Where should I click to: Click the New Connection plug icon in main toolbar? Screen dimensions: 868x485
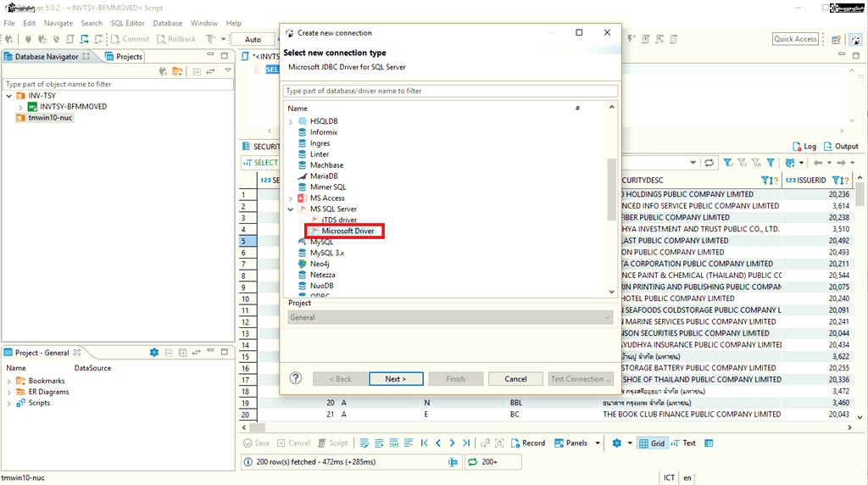(x=8, y=39)
